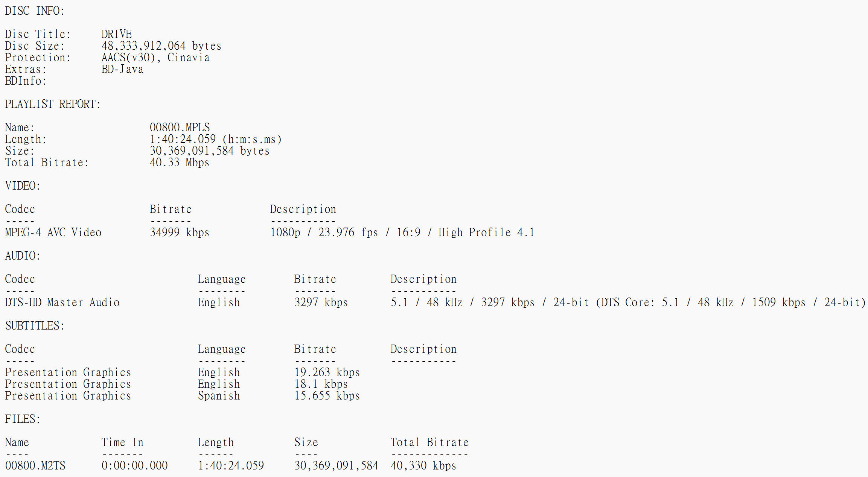
Task: Click the file total bitrate 40,330 kbps
Action: [423, 466]
